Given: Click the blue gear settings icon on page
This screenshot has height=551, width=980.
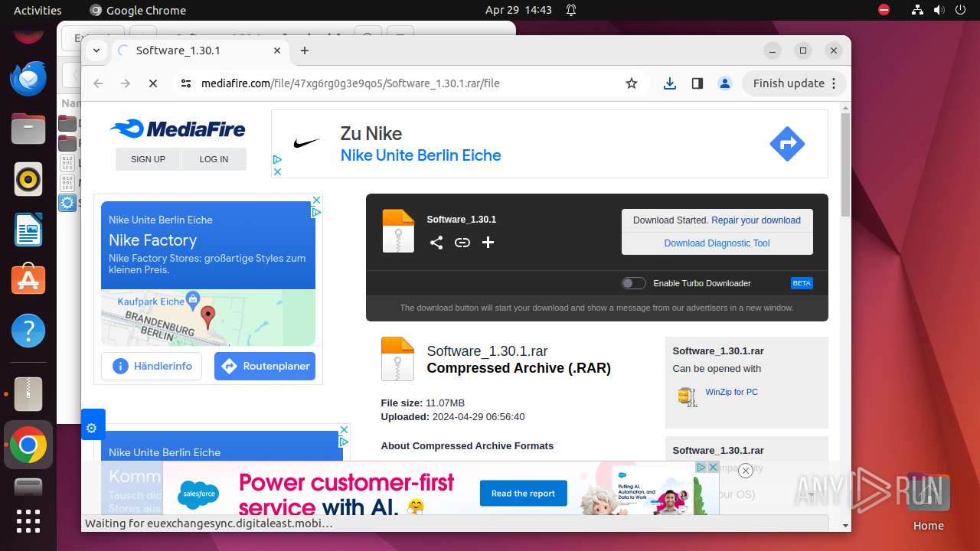Looking at the screenshot, I should pos(92,428).
